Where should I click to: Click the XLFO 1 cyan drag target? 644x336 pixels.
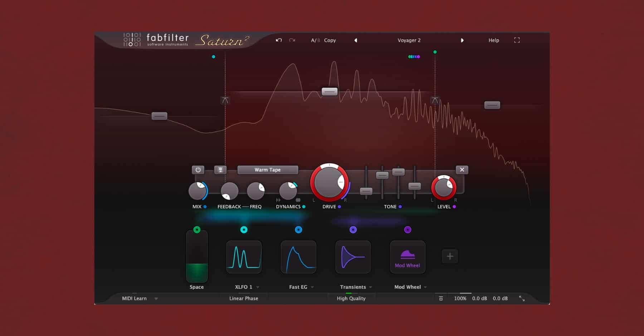coord(244,229)
